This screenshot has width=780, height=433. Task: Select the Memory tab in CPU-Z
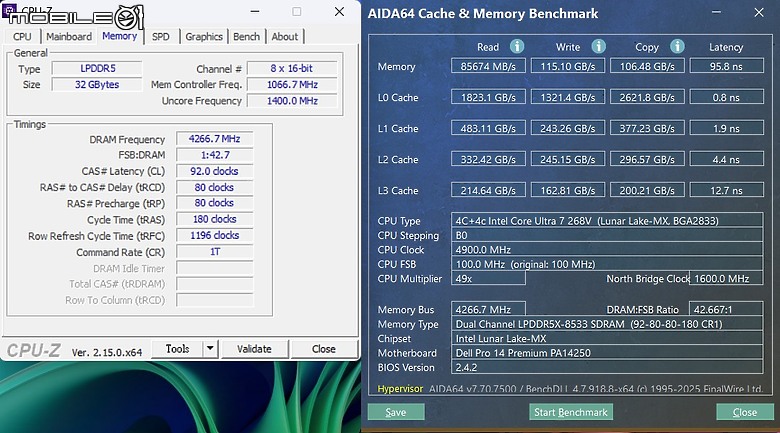[119, 36]
